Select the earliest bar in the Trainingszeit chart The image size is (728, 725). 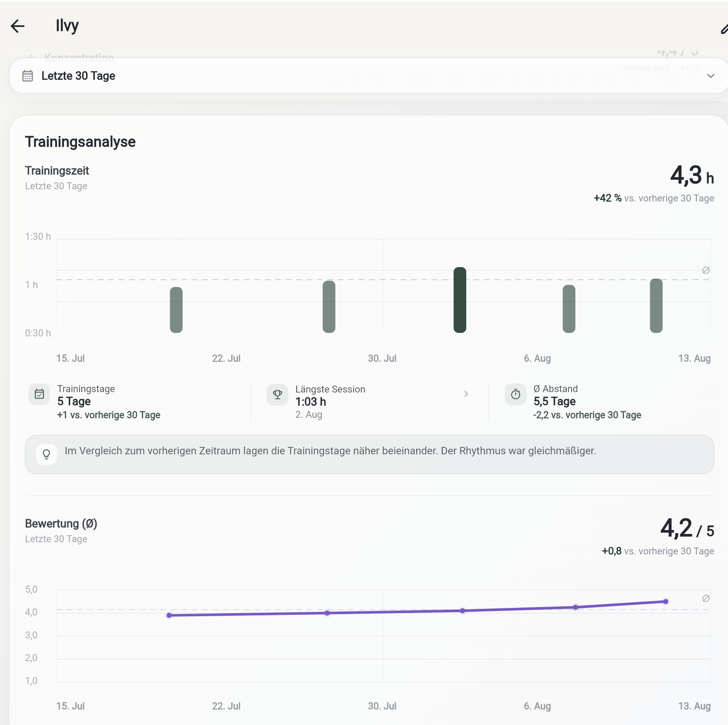click(x=176, y=310)
